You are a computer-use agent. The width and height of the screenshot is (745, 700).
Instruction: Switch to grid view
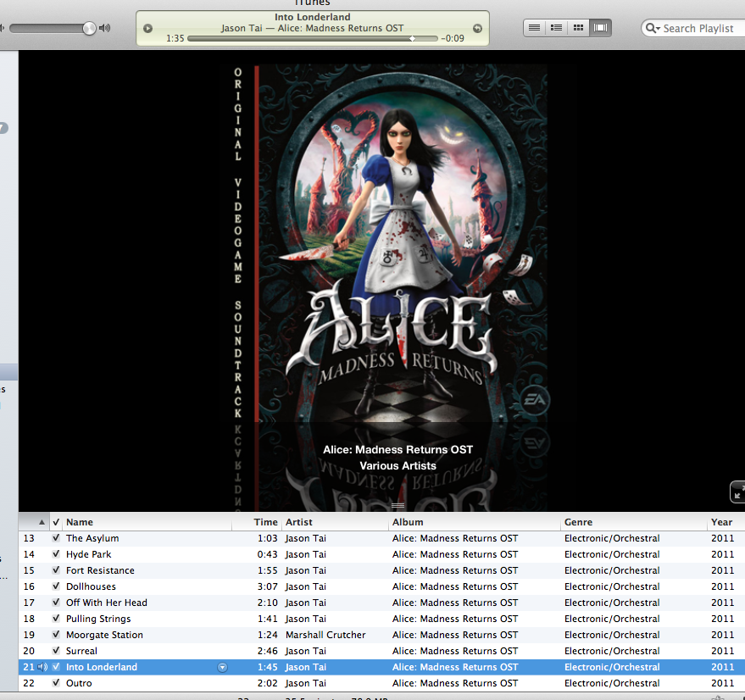pyautogui.click(x=579, y=28)
